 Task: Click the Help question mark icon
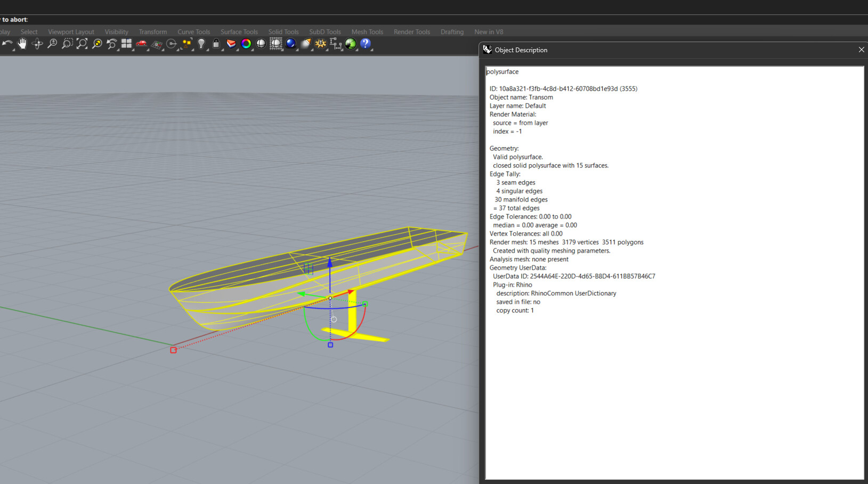366,44
